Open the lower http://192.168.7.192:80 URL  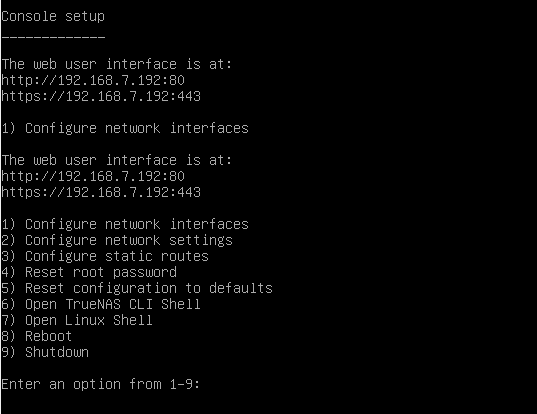[x=93, y=176]
